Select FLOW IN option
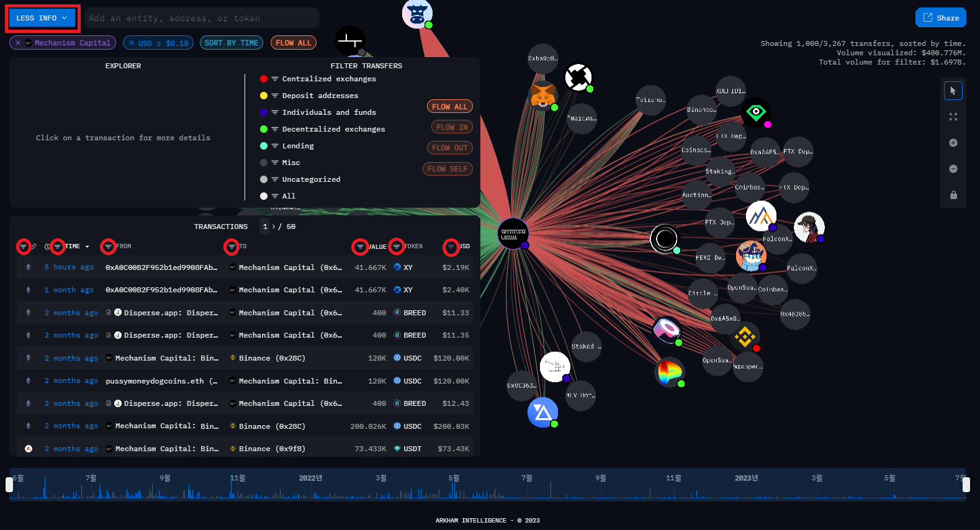This screenshot has width=980, height=530. click(452, 127)
